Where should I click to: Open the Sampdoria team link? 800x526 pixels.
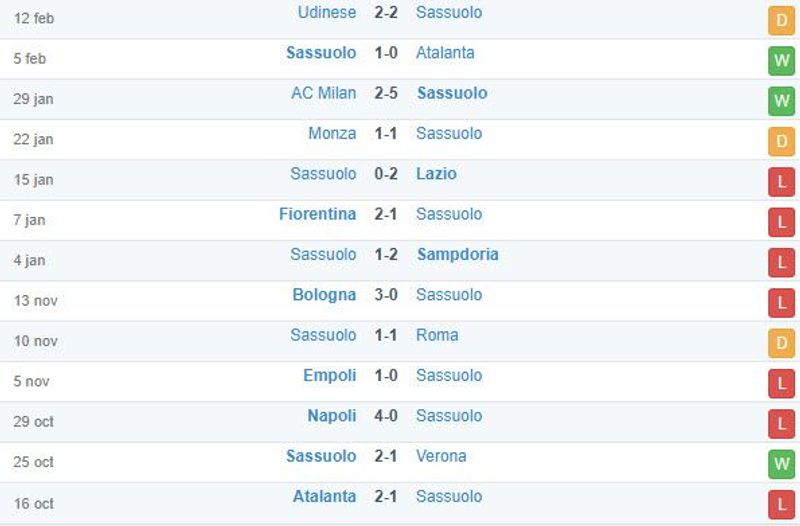[458, 254]
